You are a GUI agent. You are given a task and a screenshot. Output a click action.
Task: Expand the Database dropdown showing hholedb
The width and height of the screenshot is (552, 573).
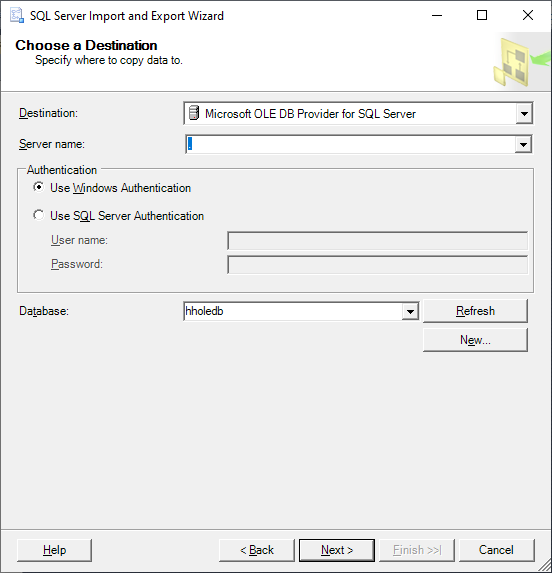click(410, 311)
